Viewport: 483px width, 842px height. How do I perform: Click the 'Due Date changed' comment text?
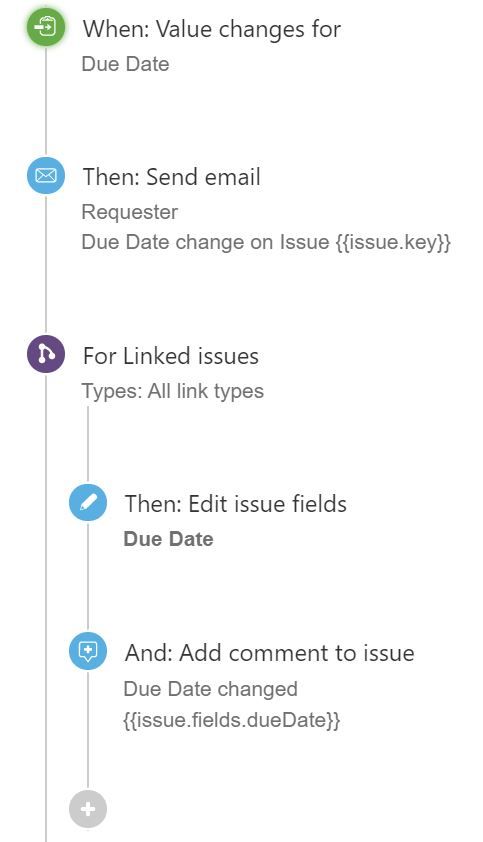pos(211,689)
